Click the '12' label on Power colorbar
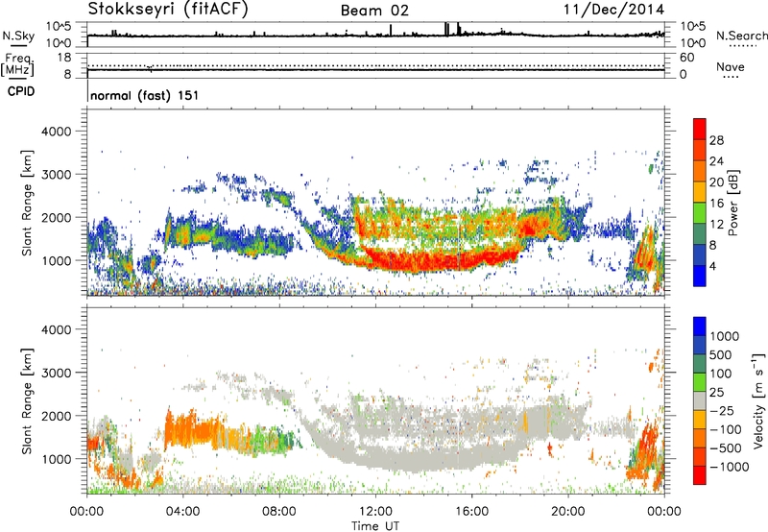This screenshot has width=768, height=532. tap(716, 225)
